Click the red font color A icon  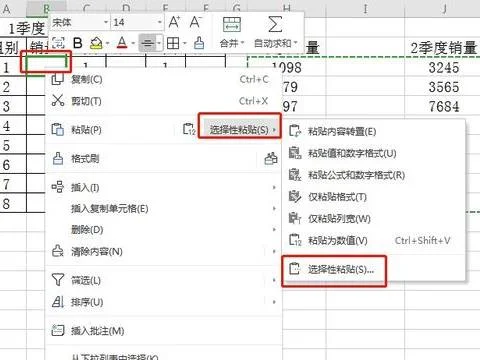(x=122, y=43)
